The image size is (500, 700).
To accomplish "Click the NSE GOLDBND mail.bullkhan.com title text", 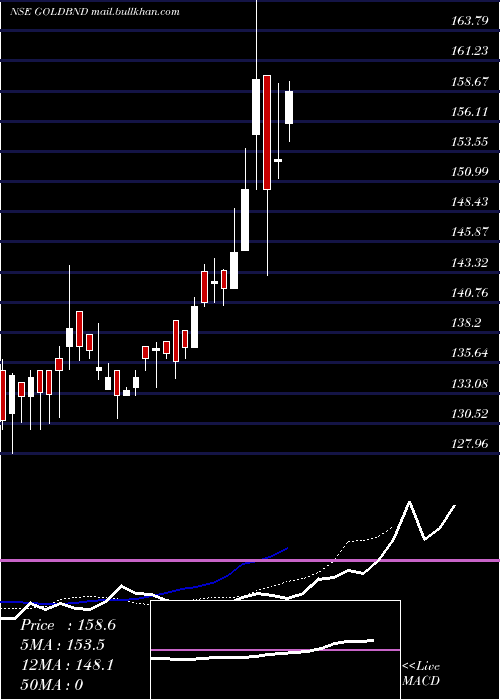I will [95, 12].
